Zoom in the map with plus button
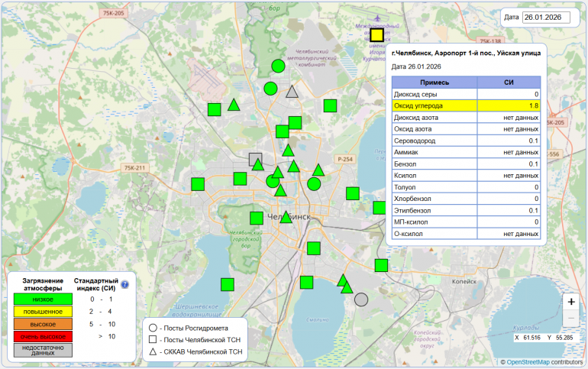This screenshot has width=588, height=369. 571,299
